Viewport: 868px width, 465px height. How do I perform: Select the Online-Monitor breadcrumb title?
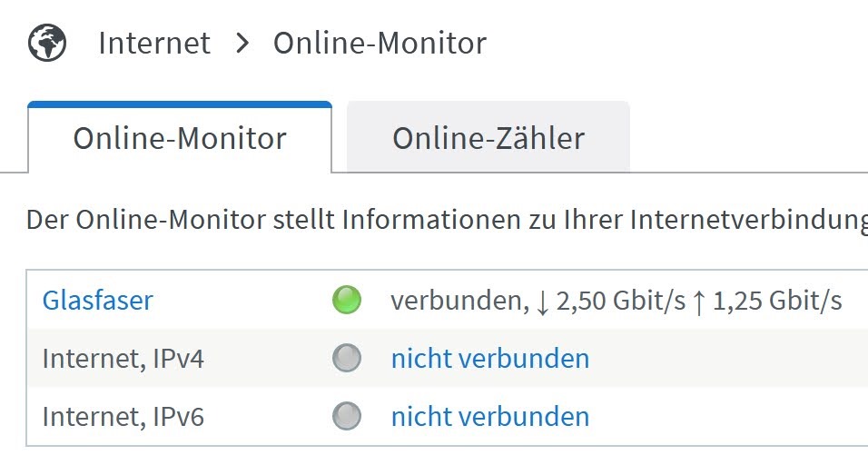click(380, 44)
